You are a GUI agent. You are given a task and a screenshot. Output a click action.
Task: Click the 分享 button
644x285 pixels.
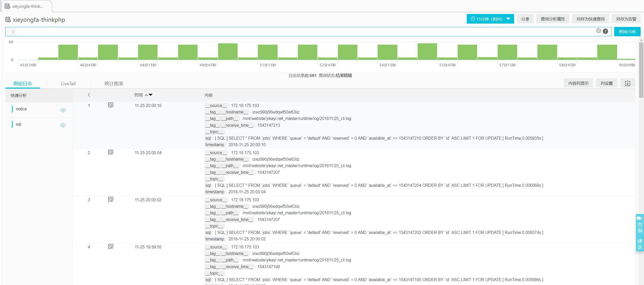[x=525, y=19]
